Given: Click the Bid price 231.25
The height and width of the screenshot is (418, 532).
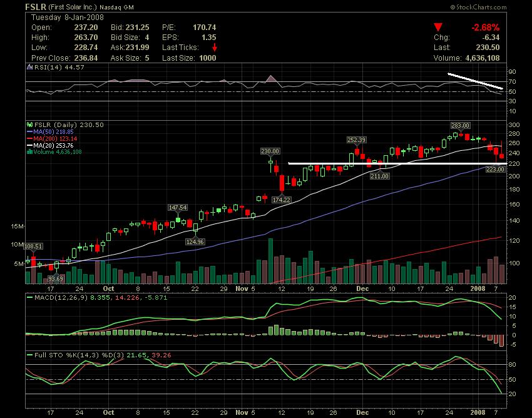Looking at the screenshot, I should (x=138, y=28).
